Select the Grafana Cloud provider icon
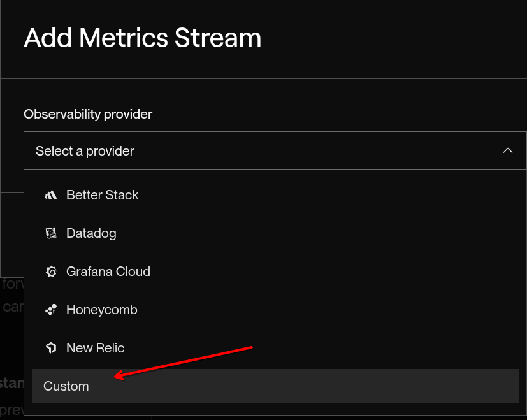Screen dimensions: 527x420 click(x=51, y=272)
